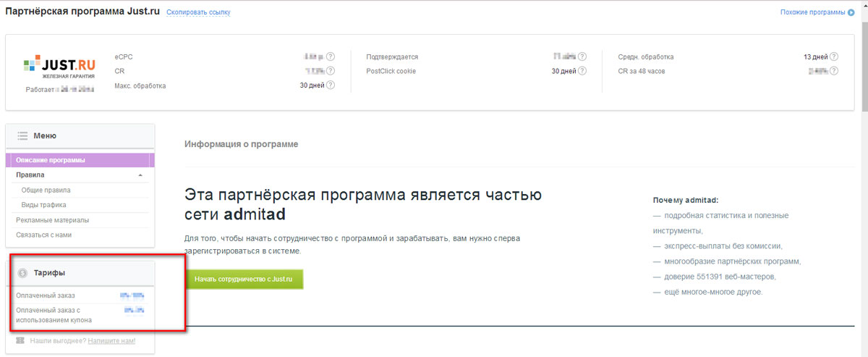
Task: Click Начать сотрудничество с Just.ru button
Action: tap(244, 279)
